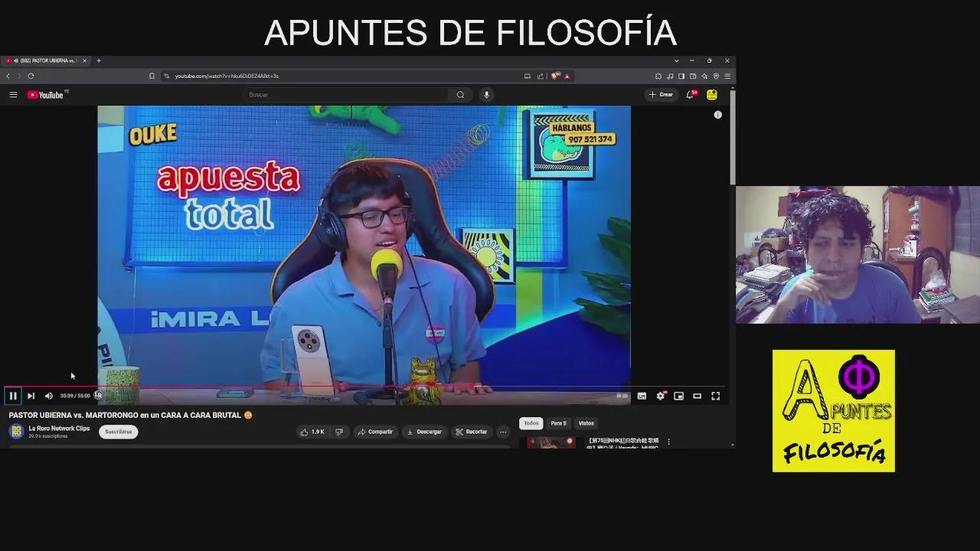This screenshot has height=551, width=980.
Task: Open the browser tab search chevron
Action: (676, 60)
